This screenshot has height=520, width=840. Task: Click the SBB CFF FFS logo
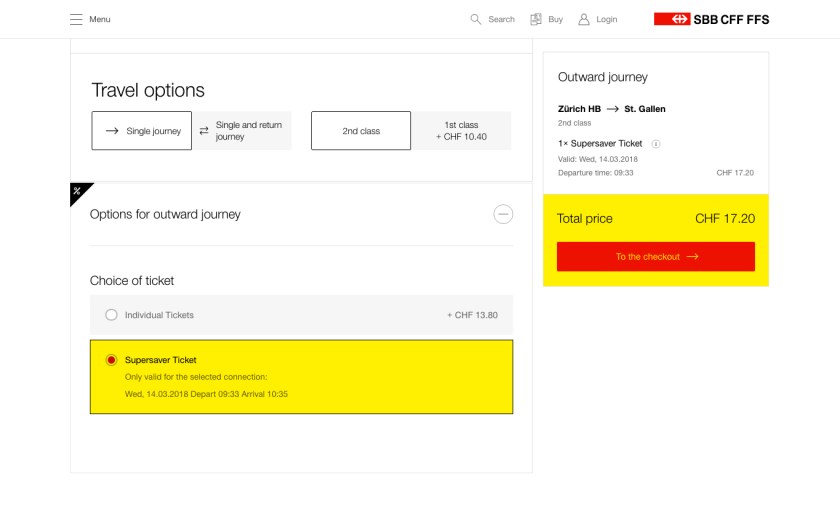pos(711,19)
